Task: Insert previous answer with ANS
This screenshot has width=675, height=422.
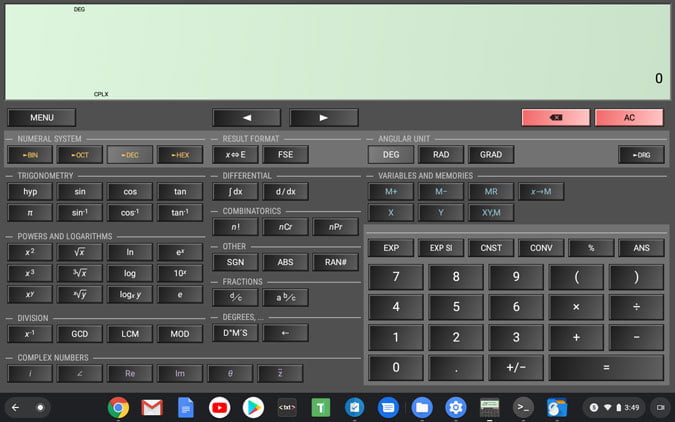Action: tap(641, 248)
